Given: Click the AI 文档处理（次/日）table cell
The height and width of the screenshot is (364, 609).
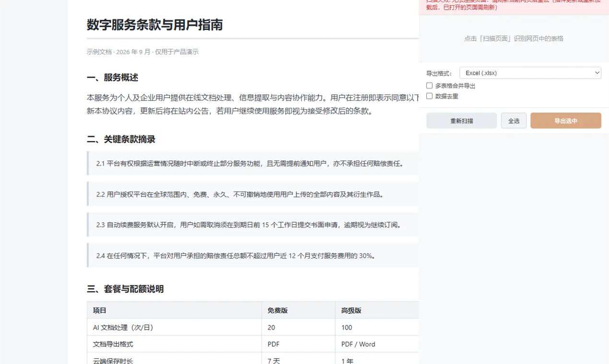Looking at the screenshot, I should [x=174, y=328].
